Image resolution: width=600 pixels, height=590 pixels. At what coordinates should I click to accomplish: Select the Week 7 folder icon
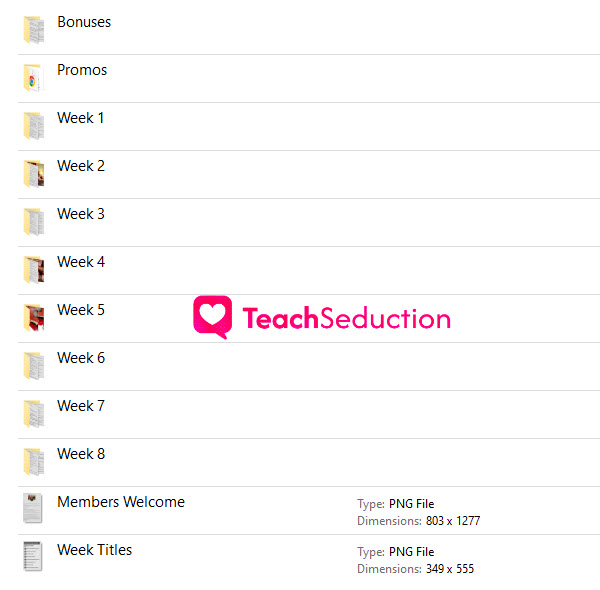pos(34,414)
